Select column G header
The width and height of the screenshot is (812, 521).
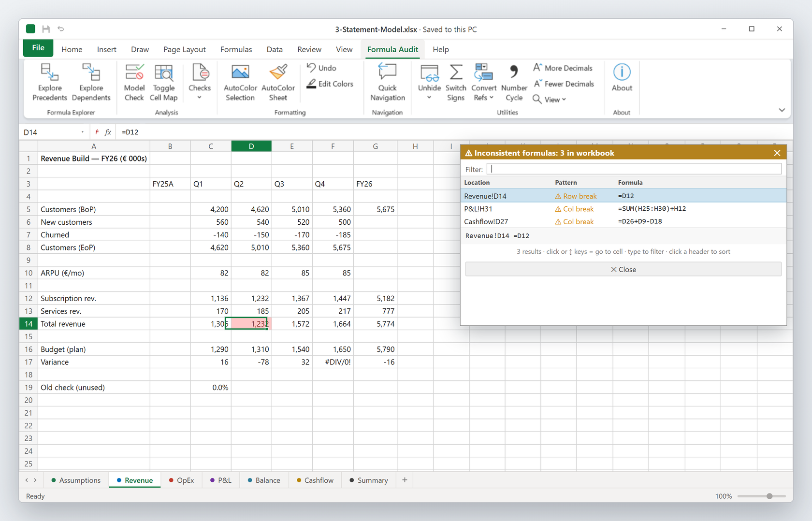(x=375, y=146)
